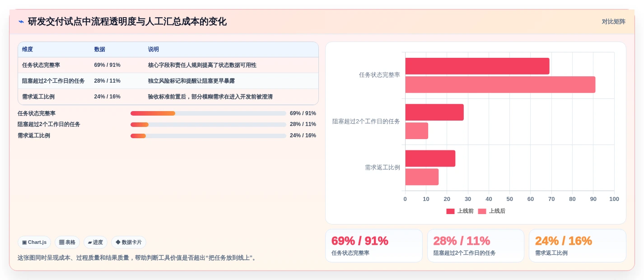Click the 任务状态完整率 progress bar
The width and height of the screenshot is (644, 280).
pos(208,113)
